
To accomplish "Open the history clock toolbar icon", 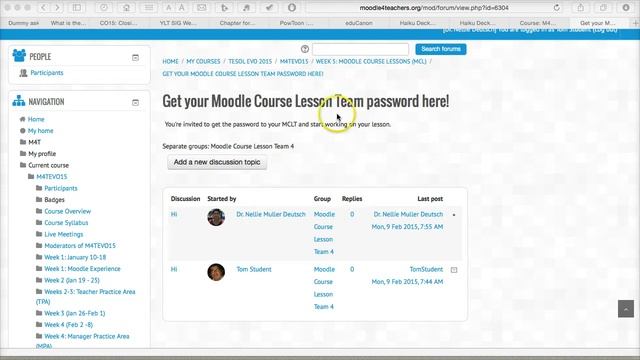I will click(x=104, y=8).
